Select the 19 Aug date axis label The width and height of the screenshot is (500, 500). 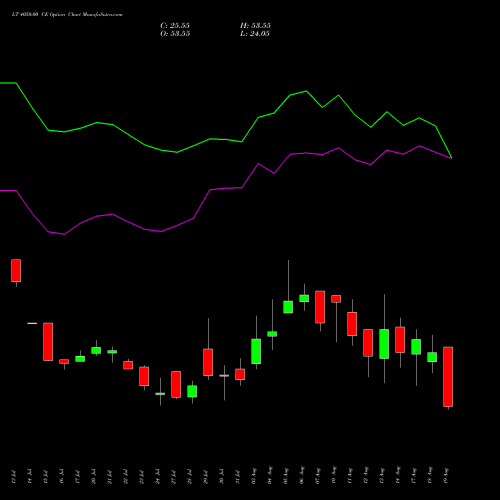(446, 476)
